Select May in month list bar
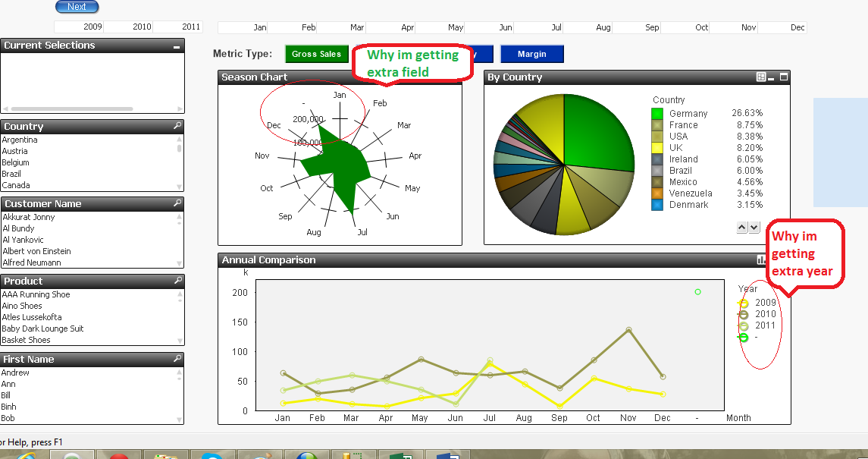The width and height of the screenshot is (868, 459). pos(440,27)
